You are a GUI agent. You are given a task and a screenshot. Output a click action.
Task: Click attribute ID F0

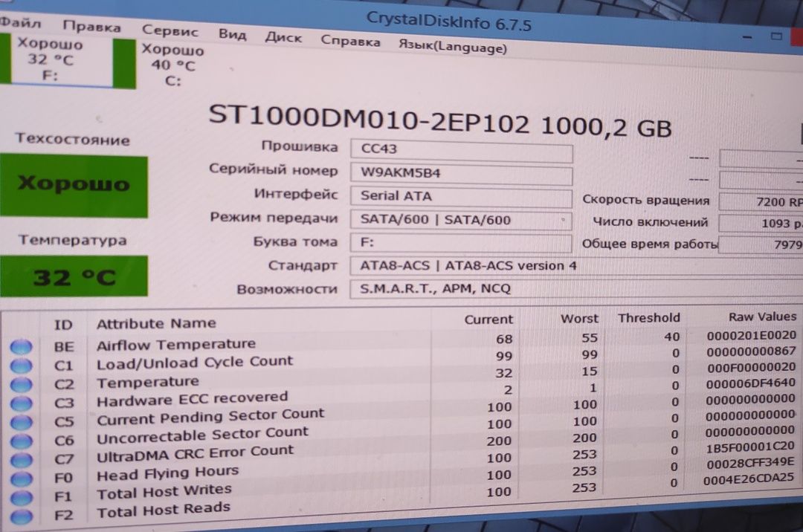tap(63, 479)
